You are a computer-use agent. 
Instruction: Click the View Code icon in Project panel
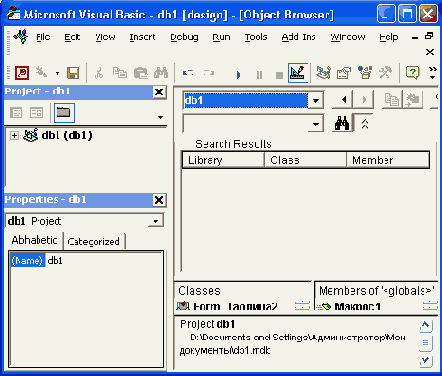(x=16, y=113)
